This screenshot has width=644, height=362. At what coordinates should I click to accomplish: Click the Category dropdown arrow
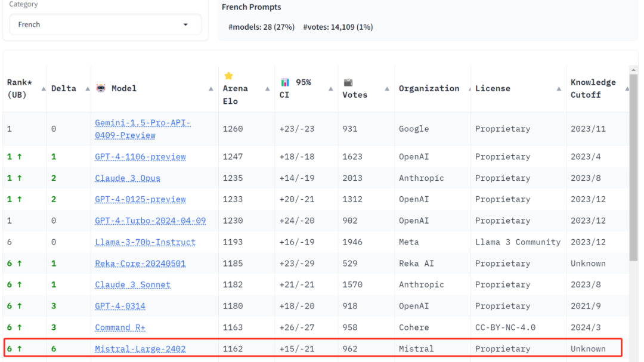185,24
